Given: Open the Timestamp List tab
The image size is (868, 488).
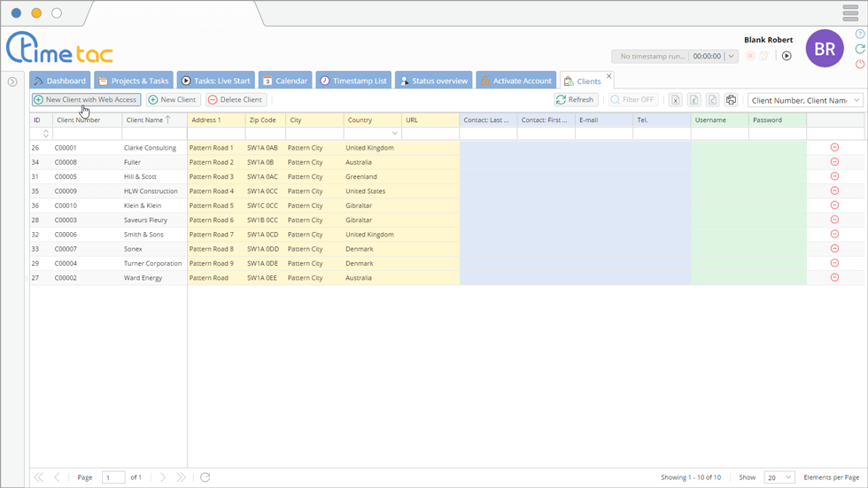Looking at the screenshot, I should [353, 81].
